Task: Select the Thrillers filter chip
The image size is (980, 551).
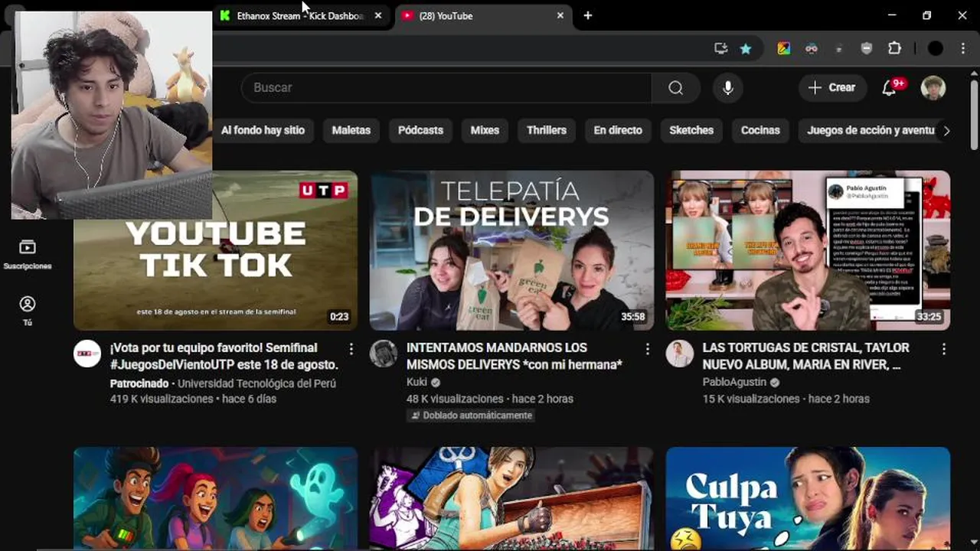Action: tap(547, 130)
